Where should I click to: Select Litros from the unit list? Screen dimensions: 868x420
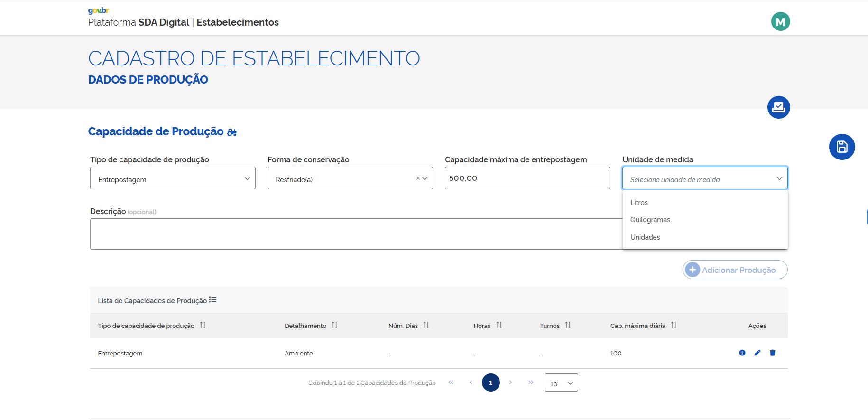click(639, 203)
